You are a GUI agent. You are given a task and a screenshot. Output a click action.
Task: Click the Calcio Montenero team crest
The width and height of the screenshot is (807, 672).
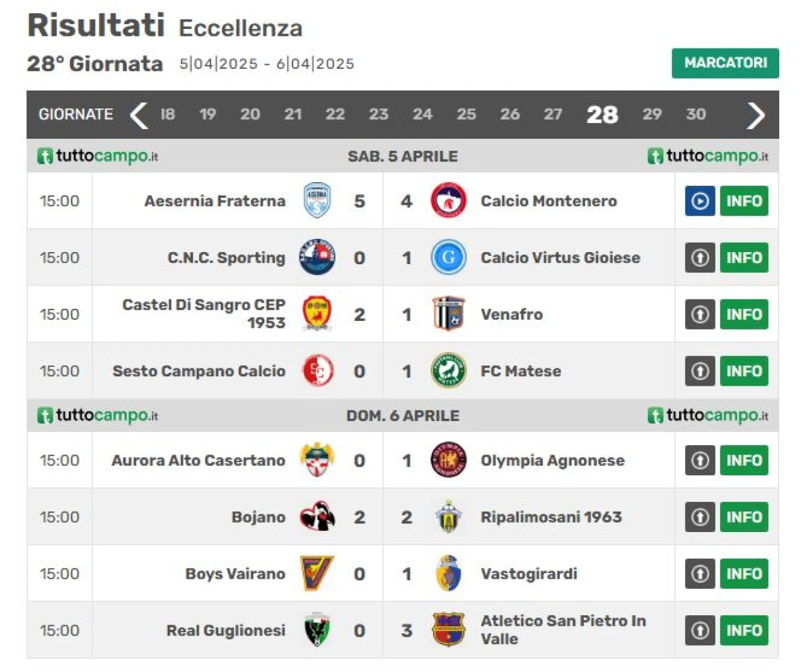point(448,201)
